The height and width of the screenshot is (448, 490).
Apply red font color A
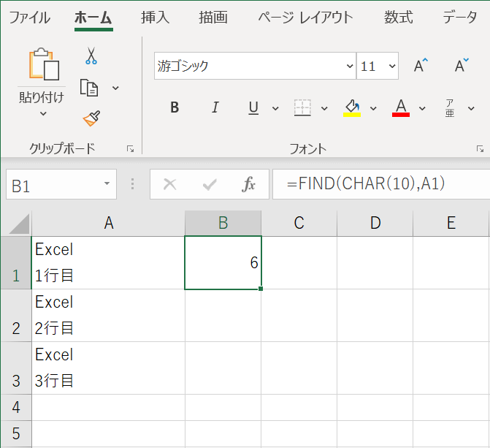click(401, 108)
